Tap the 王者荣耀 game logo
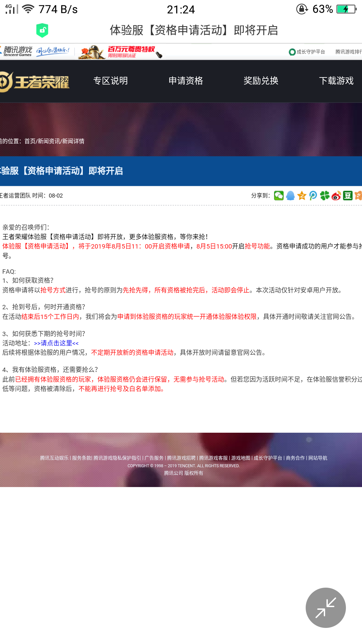This screenshot has width=362, height=644. tap(35, 82)
